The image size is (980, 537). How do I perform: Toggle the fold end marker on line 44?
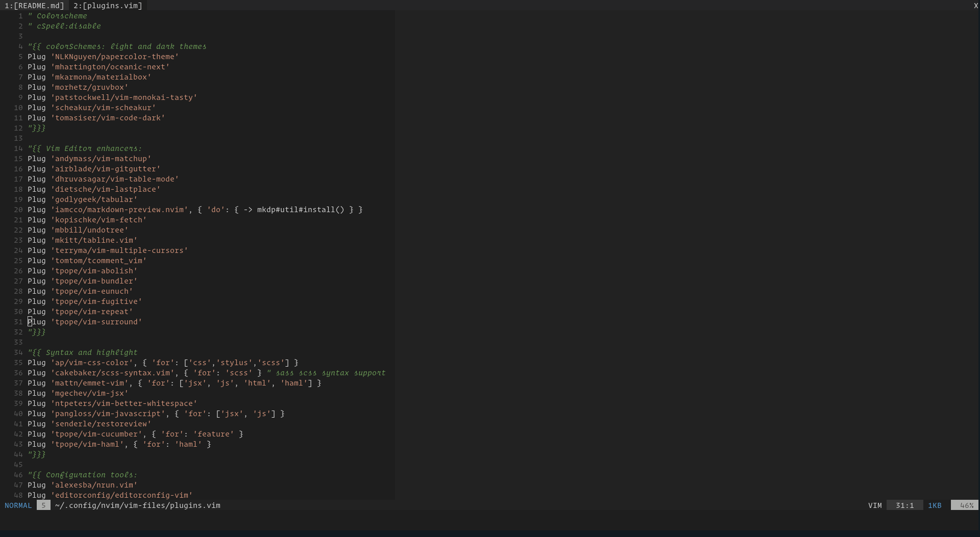click(37, 454)
